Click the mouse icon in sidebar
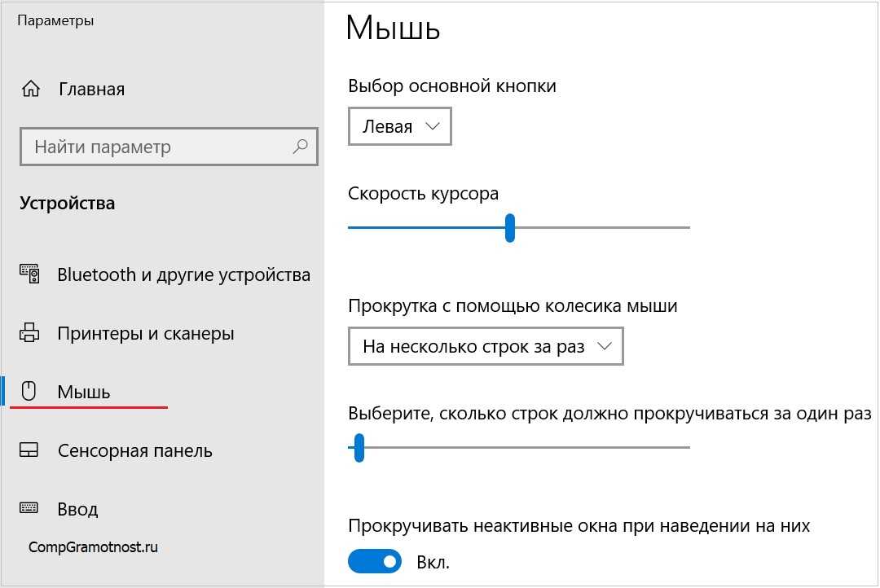This screenshot has width=880, height=588. 29,392
